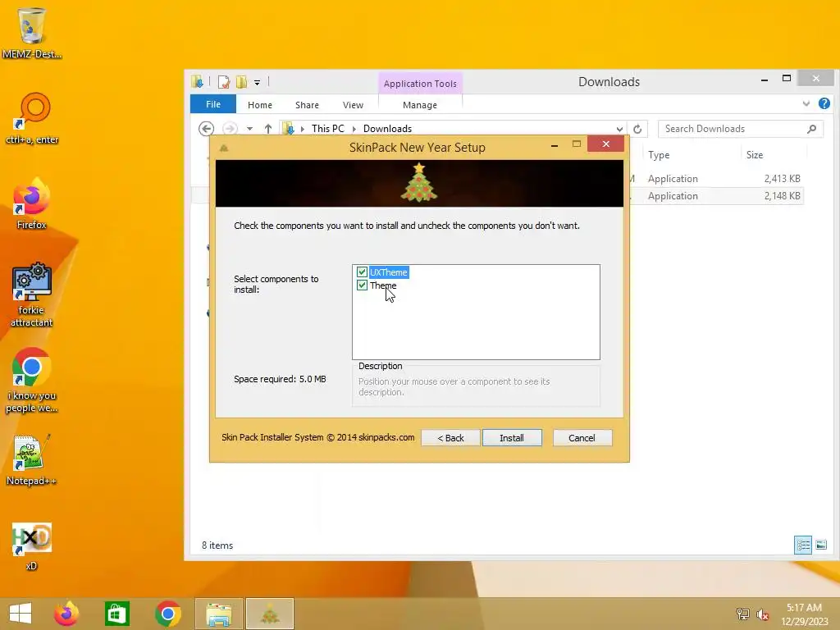840x630 pixels.
Task: Click the Application Tools contextual tab header
Action: click(x=420, y=84)
